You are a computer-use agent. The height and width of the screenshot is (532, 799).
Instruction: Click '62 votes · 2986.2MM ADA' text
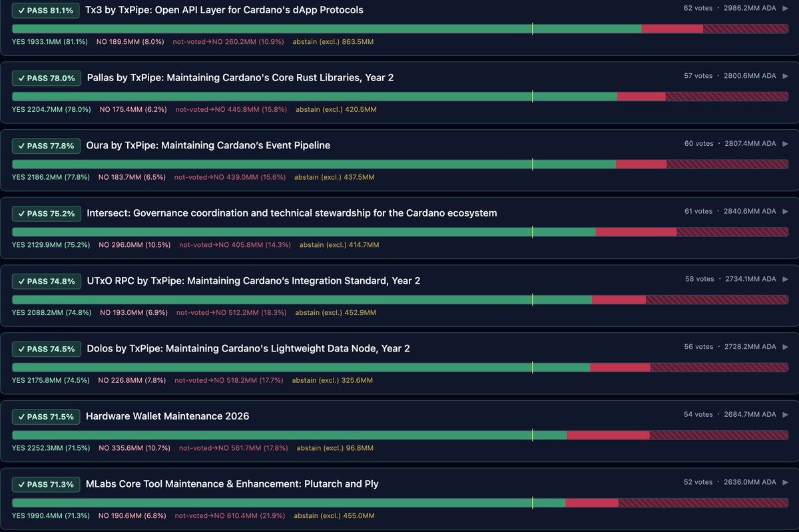click(730, 9)
